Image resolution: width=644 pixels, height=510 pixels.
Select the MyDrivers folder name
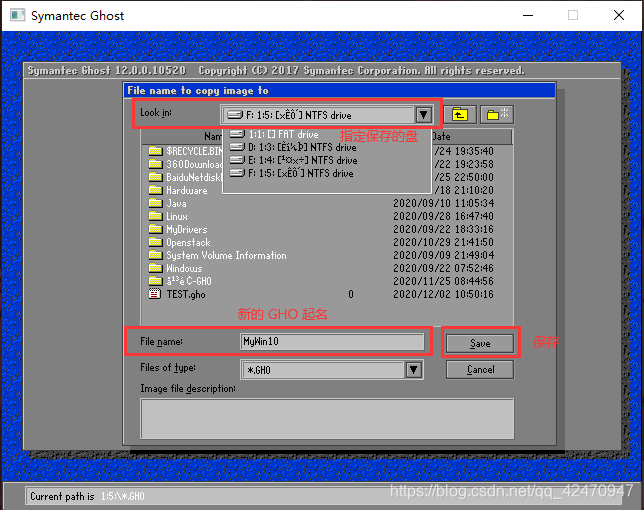186,230
